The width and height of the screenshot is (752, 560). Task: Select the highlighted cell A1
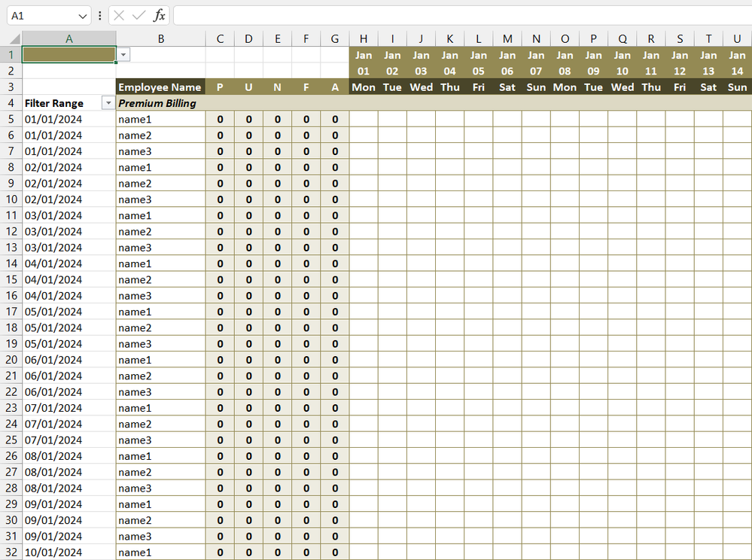(69, 55)
